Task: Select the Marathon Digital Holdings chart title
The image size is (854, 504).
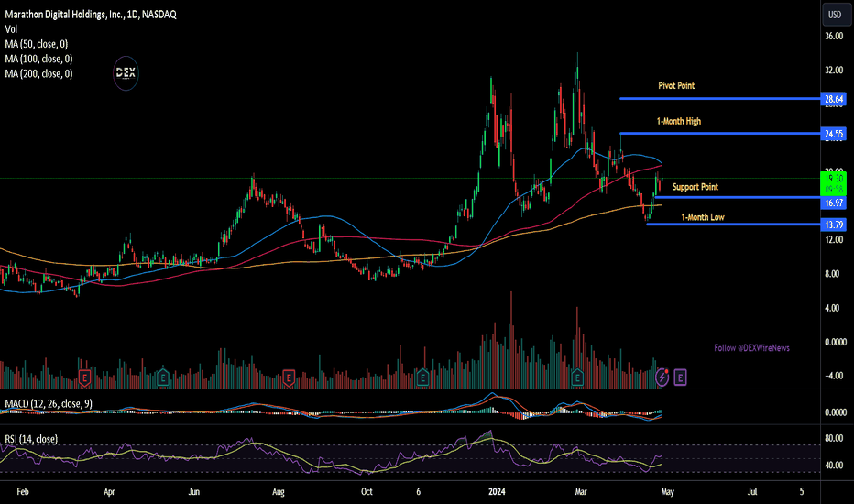Action: point(91,15)
